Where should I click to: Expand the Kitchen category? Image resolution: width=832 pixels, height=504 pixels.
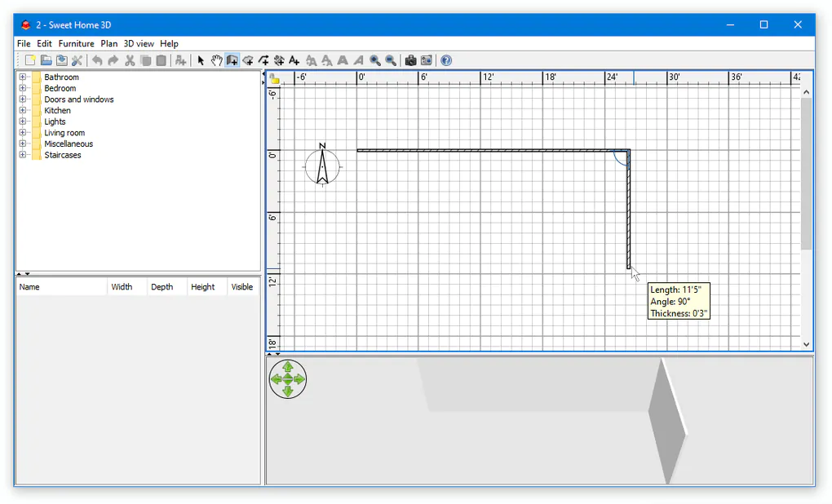[x=22, y=110]
